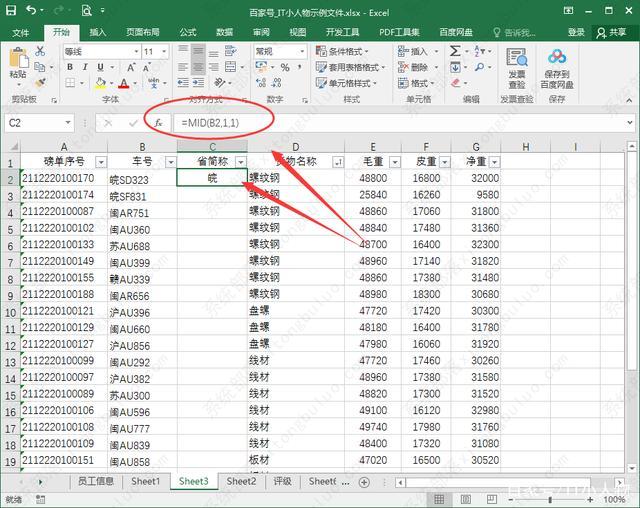This screenshot has height=508, width=640.
Task: Click the Insert Function fx icon
Action: tap(157, 122)
